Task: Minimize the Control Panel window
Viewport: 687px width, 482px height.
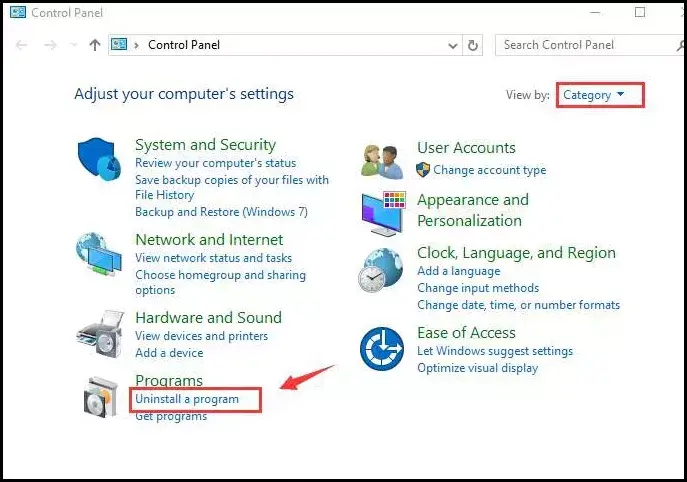Action: point(595,12)
